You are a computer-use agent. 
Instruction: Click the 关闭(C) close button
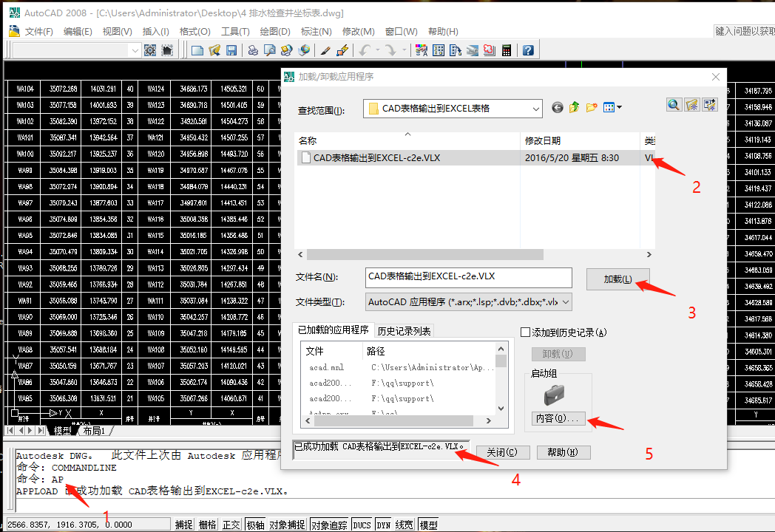pos(502,452)
